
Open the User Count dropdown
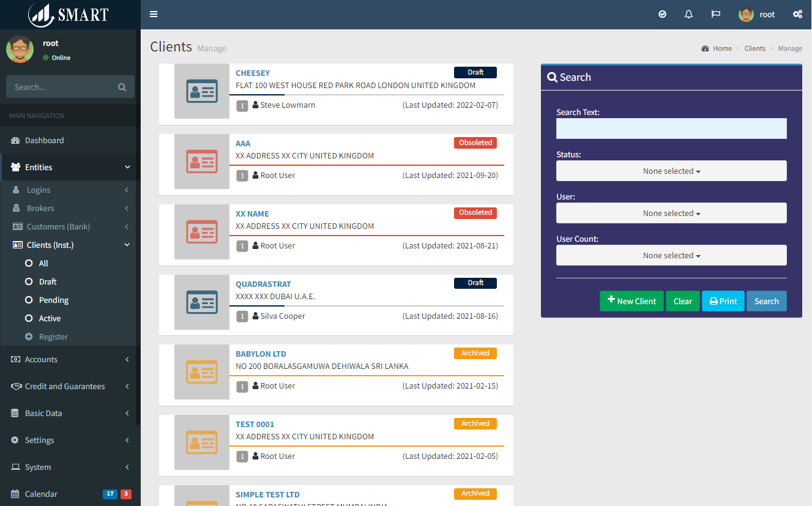671,256
